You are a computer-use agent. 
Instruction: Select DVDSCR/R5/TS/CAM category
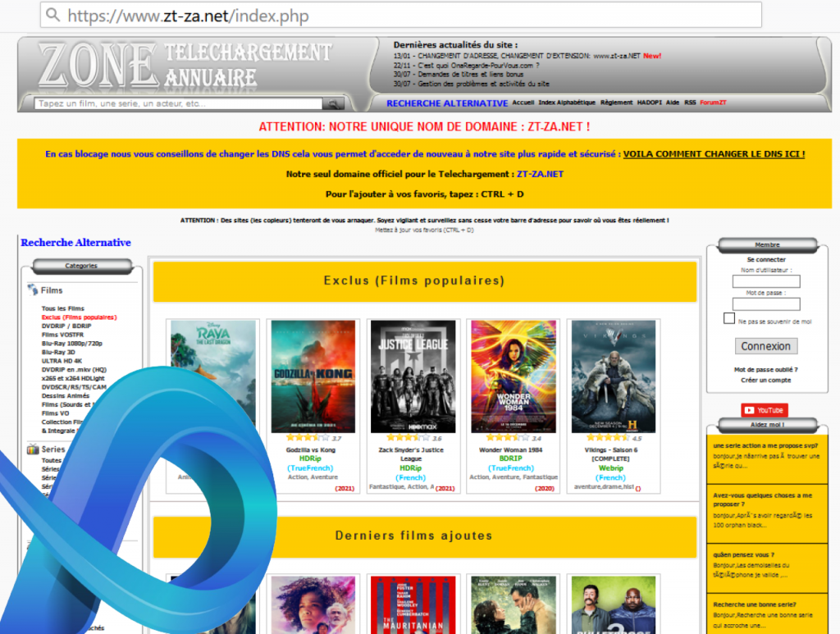[74, 387]
